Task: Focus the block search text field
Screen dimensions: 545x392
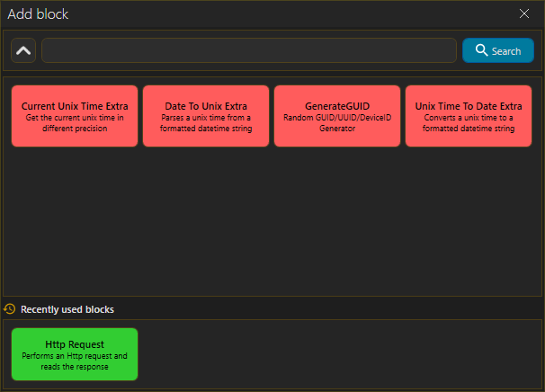Action: pyautogui.click(x=248, y=50)
